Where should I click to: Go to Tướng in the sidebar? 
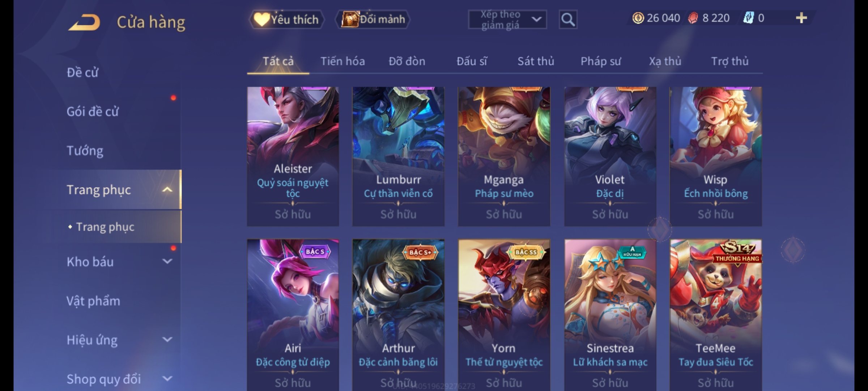85,151
